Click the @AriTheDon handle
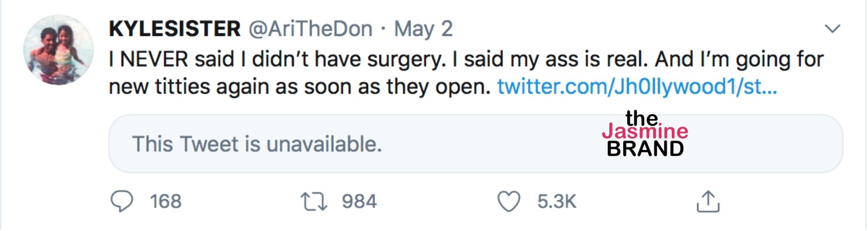The image size is (868, 231). tap(310, 29)
